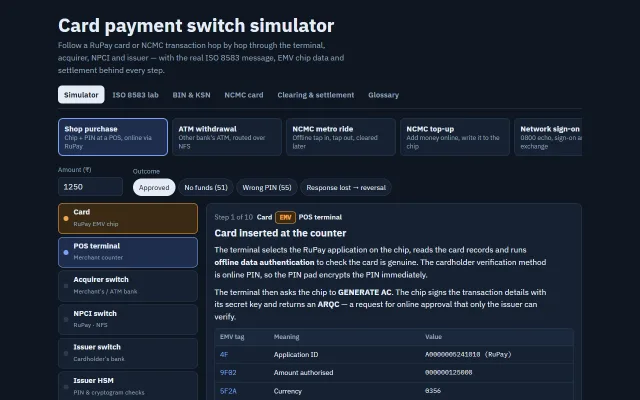The height and width of the screenshot is (400, 640).
Task: Select the Card RuPay EMV chip node
Action: point(128,218)
